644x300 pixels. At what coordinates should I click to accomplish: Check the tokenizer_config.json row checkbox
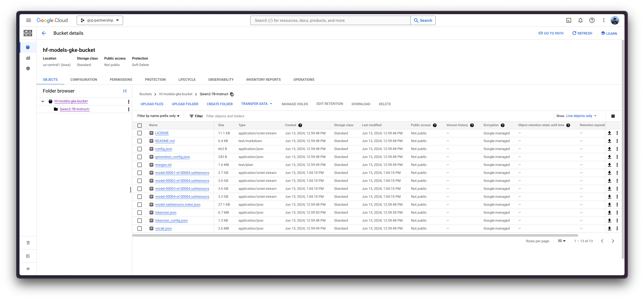point(140,221)
